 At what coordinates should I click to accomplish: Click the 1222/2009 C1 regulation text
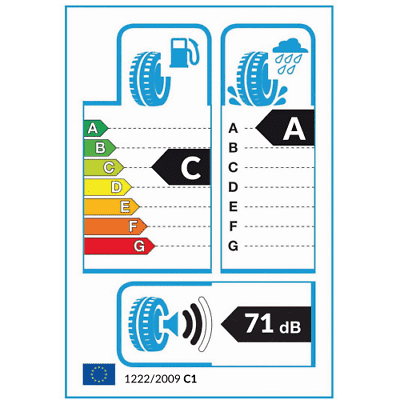pyautogui.click(x=160, y=379)
